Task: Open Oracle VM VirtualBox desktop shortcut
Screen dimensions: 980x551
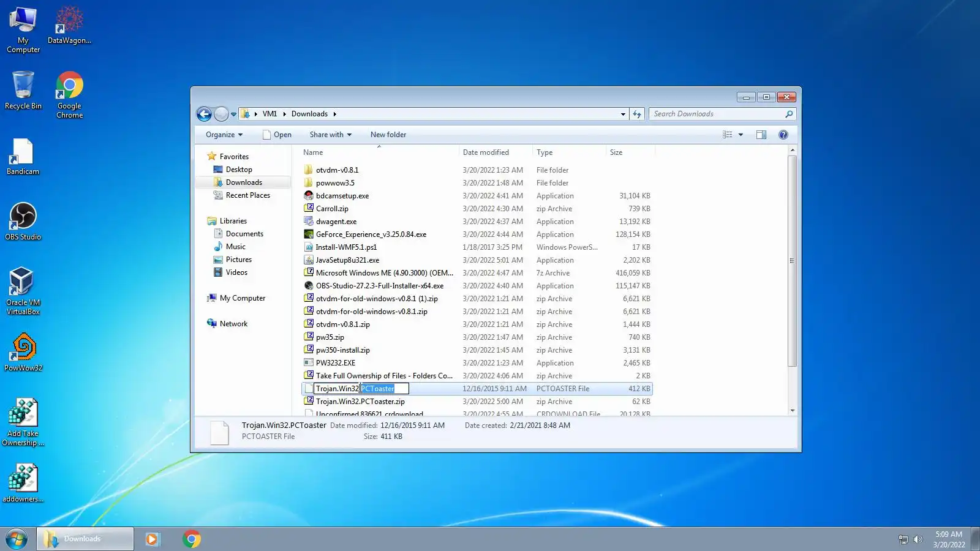Action: [x=23, y=291]
